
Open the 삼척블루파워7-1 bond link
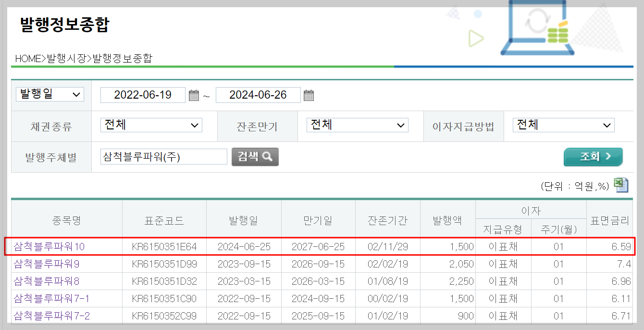coord(51,299)
